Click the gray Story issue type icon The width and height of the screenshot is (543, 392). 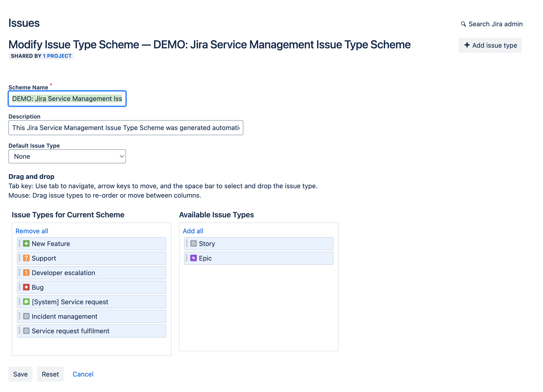coord(194,244)
